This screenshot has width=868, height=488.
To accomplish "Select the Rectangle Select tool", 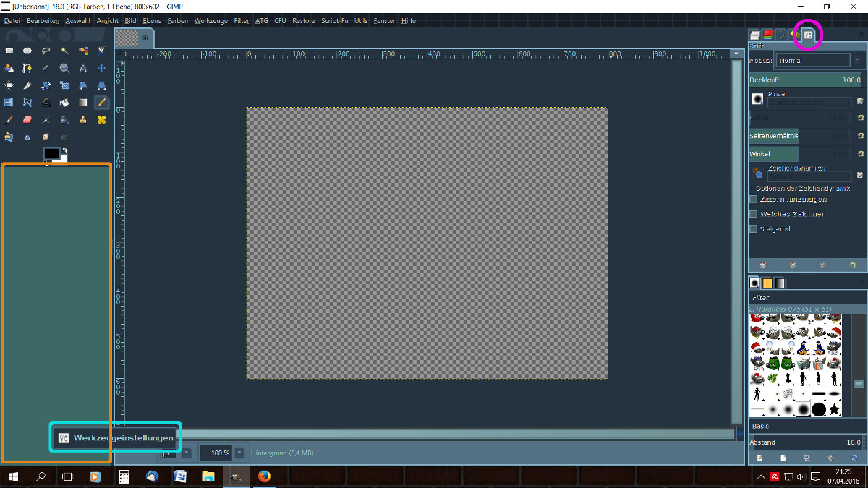I will [9, 51].
